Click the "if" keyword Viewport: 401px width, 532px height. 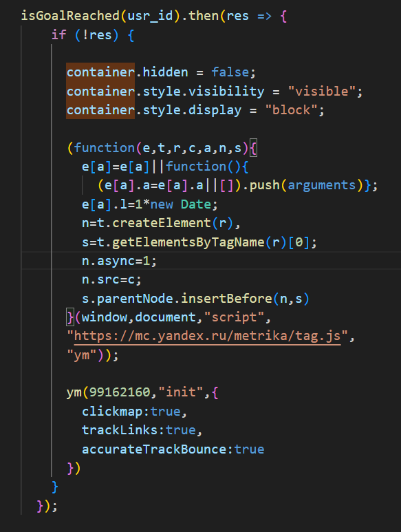(59, 34)
